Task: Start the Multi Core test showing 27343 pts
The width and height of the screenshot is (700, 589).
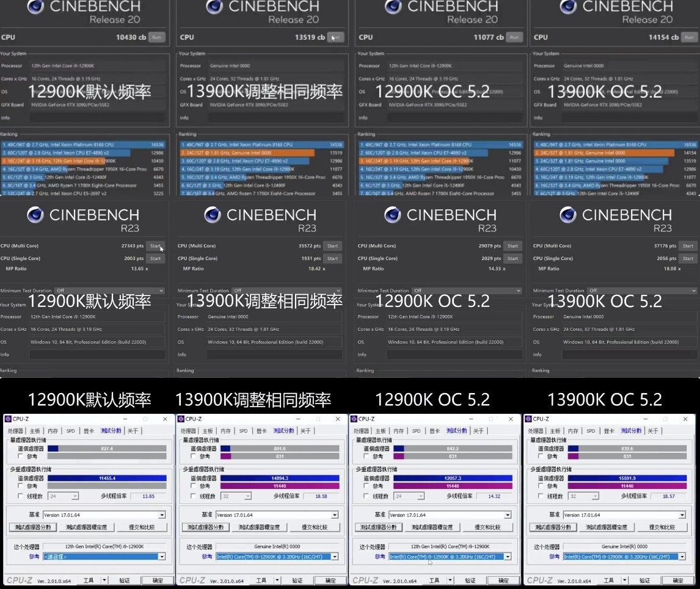Action: (155, 246)
